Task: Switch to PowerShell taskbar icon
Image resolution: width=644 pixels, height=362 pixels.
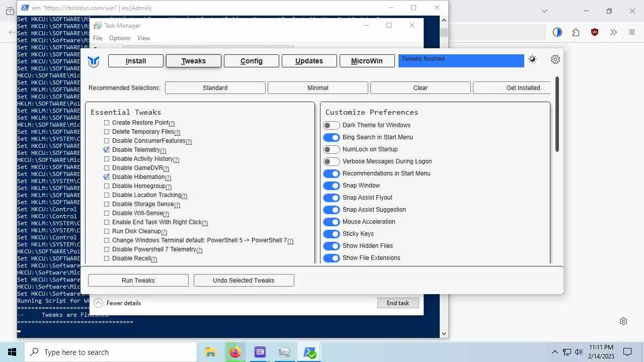Action: 309,352
